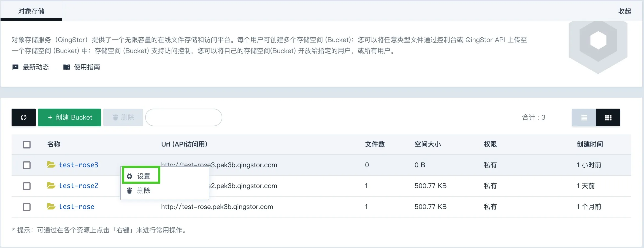This screenshot has height=248, width=644.
Task: Check the checkbox for test-rose3 row
Action: pos(26,165)
